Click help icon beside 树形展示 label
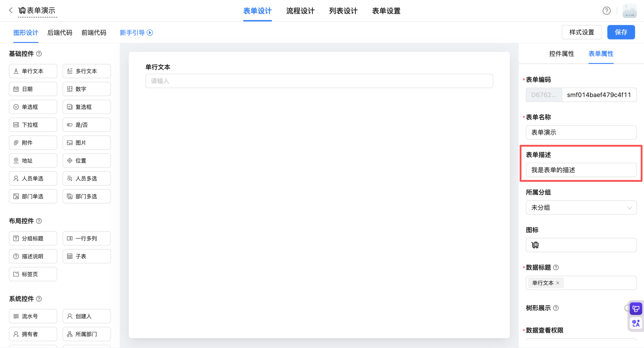644x348 pixels. [556, 308]
